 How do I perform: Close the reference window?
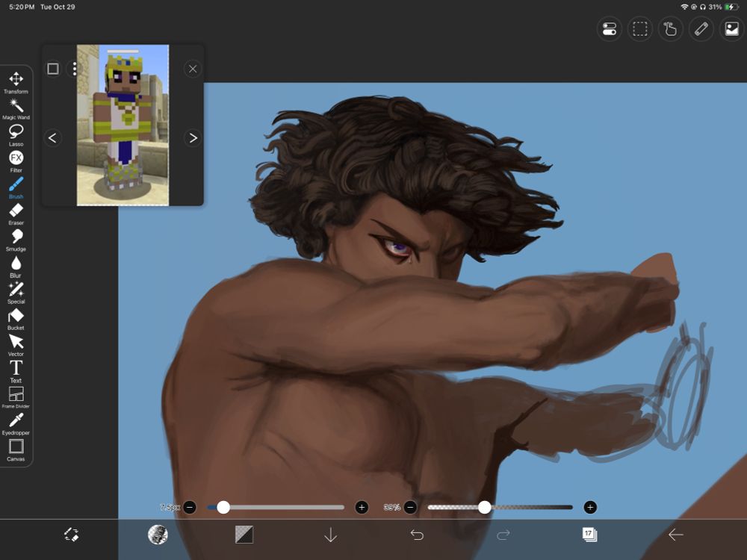[x=193, y=69]
